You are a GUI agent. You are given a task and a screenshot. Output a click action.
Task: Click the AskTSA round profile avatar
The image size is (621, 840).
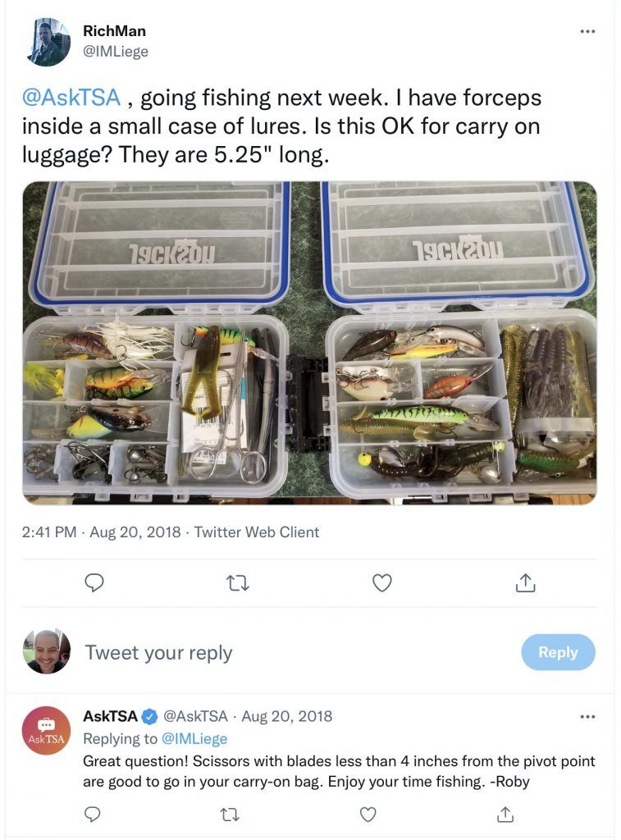point(46,731)
